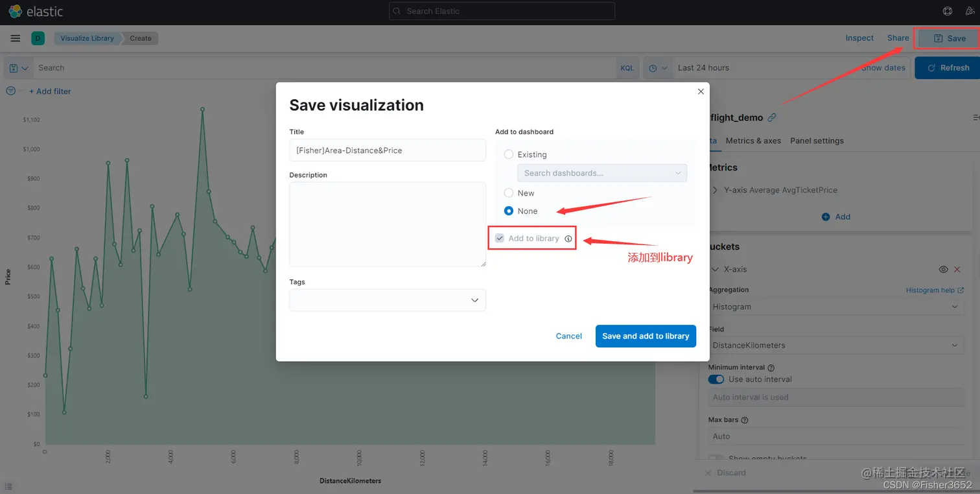This screenshot has height=494, width=980.
Task: Click the Minimum interval help icon
Action: pos(771,368)
